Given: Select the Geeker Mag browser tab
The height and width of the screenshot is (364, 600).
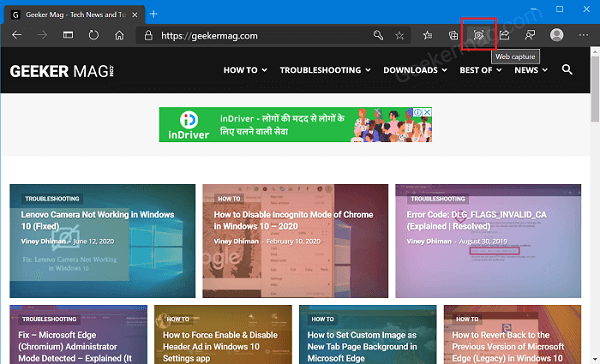Looking at the screenshot, I should (75, 15).
